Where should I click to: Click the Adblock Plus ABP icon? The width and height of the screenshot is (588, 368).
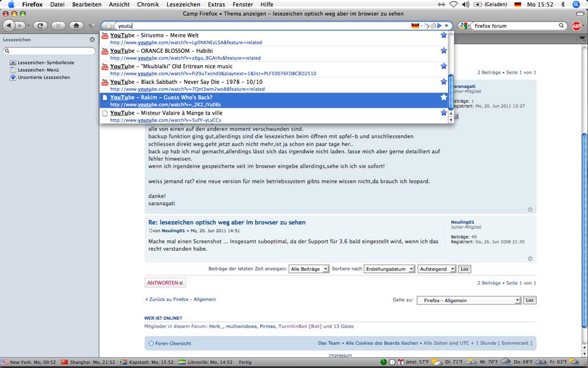[x=577, y=26]
